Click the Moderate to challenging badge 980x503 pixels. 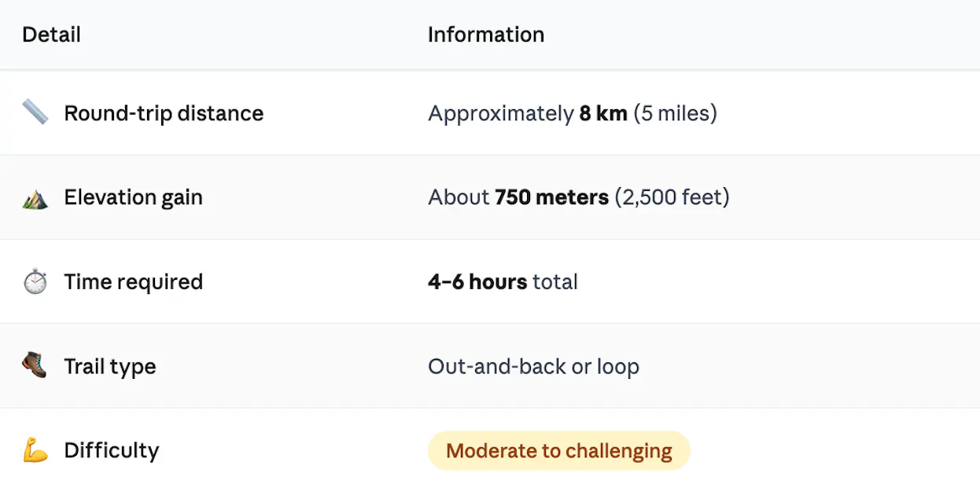(558, 451)
